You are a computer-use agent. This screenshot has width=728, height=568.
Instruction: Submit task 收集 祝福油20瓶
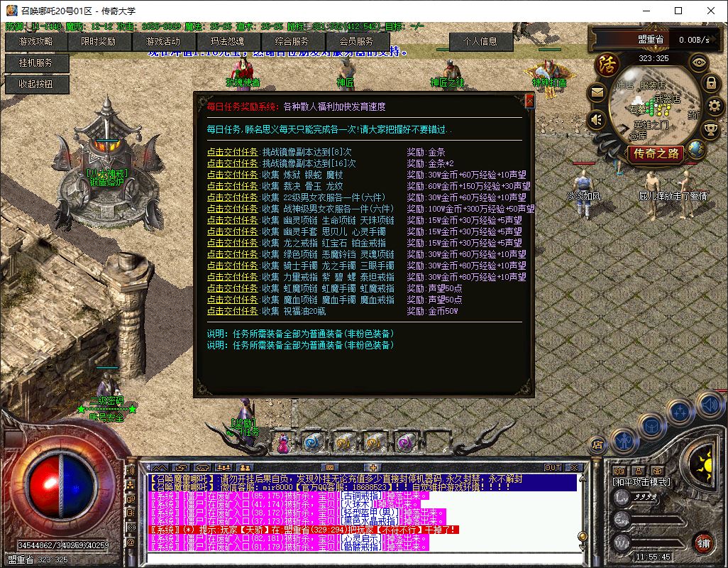pyautogui.click(x=232, y=311)
